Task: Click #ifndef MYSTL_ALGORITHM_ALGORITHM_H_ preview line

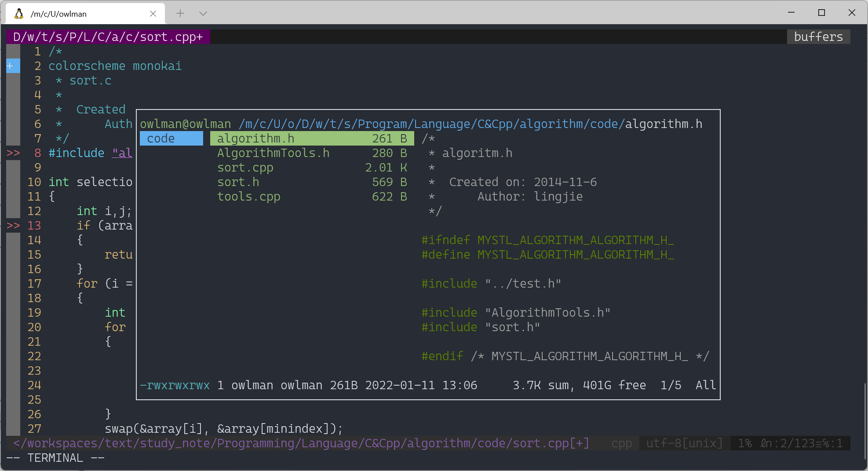Action: [547, 240]
